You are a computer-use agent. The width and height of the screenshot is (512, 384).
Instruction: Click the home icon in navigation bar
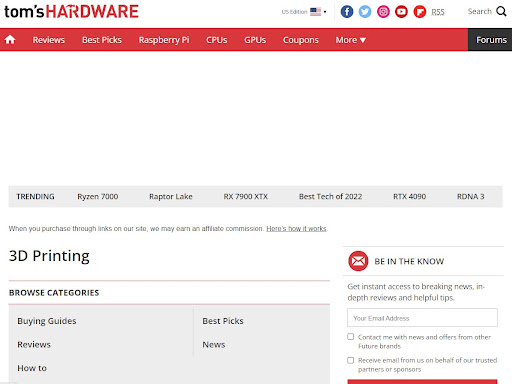[10, 40]
